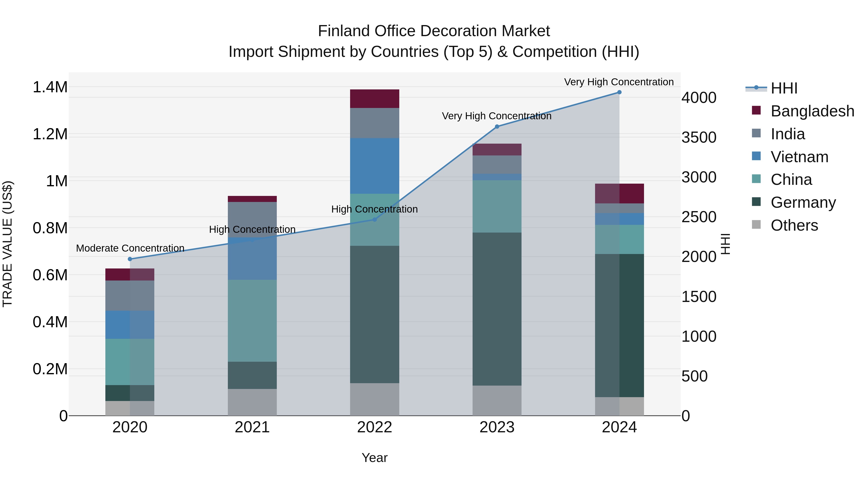Click the Vietnam segment of 2020 bar
Image resolution: width=868 pixels, height=488 pixels.
tap(130, 325)
